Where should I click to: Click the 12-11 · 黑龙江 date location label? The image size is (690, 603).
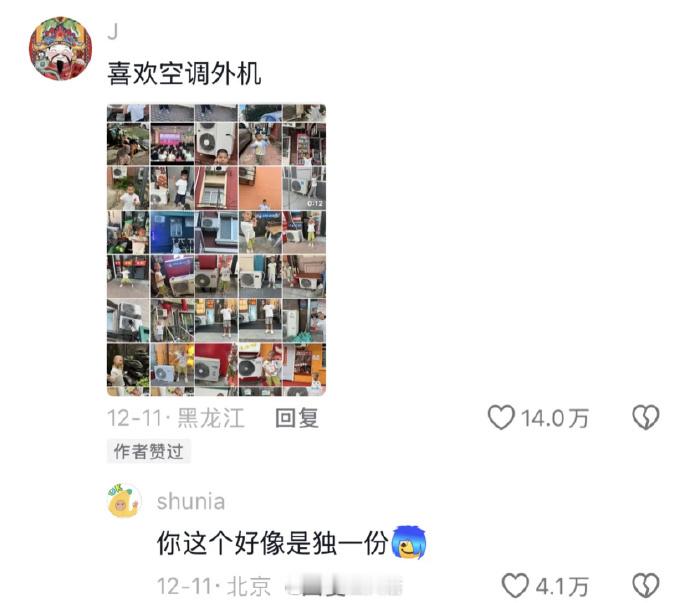point(176,418)
